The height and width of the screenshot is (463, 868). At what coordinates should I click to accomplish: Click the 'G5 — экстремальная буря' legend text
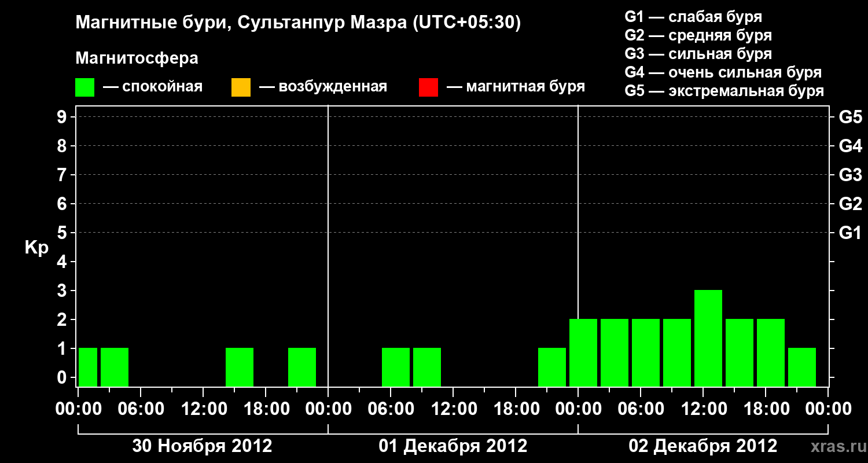tap(724, 91)
